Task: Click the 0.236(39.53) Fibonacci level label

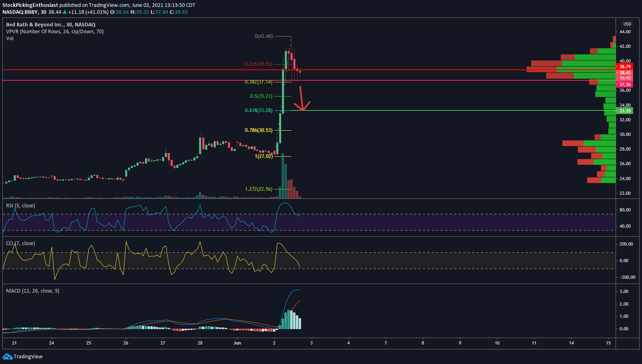Action: pyautogui.click(x=258, y=64)
